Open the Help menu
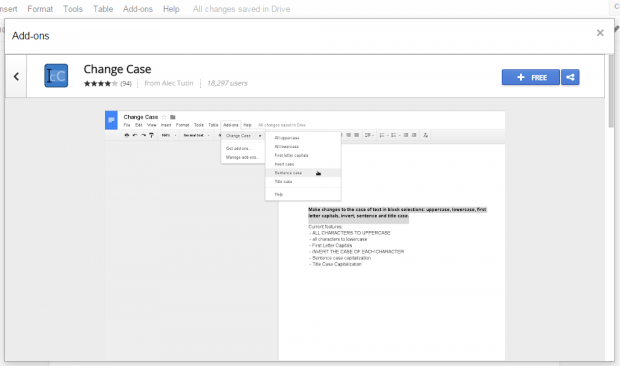The height and width of the screenshot is (366, 620). coord(171,9)
